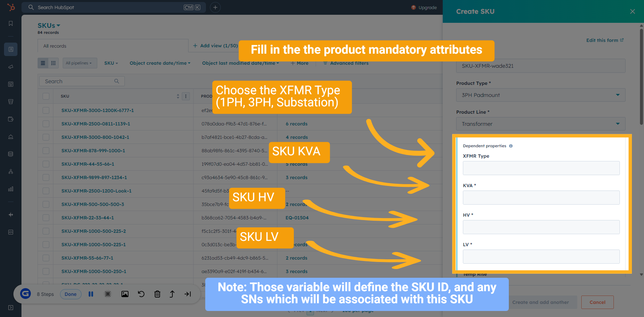Select the All records view tab

click(x=113, y=46)
